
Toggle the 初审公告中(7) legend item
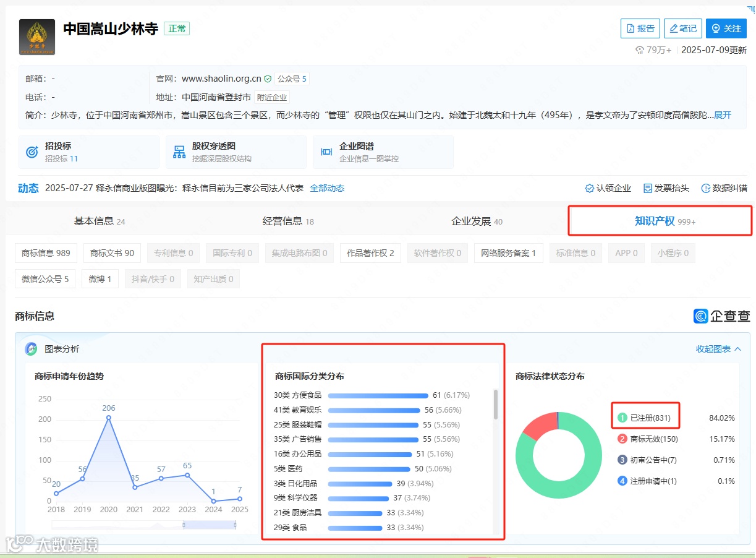tap(647, 460)
